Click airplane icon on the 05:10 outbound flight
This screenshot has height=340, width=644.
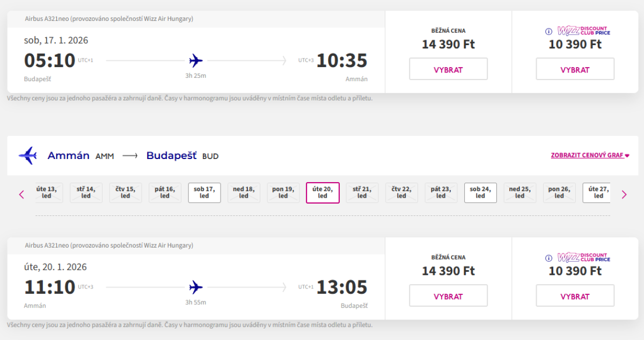click(x=196, y=60)
